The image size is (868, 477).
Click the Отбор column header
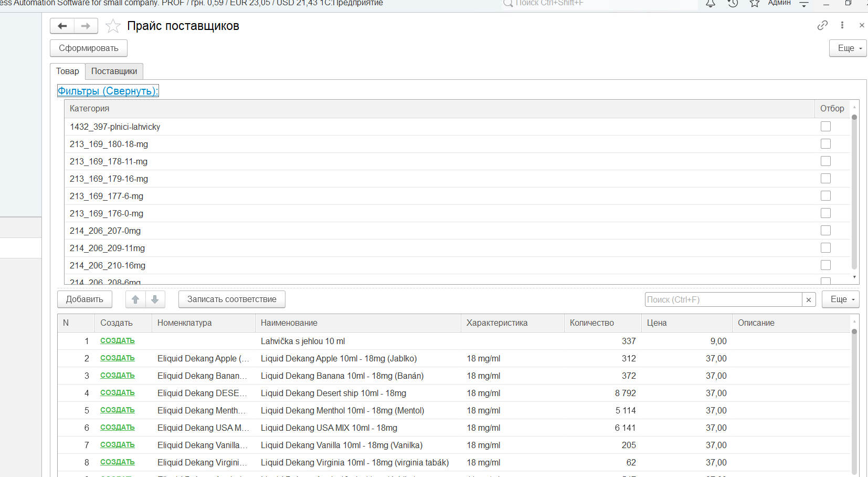click(832, 109)
